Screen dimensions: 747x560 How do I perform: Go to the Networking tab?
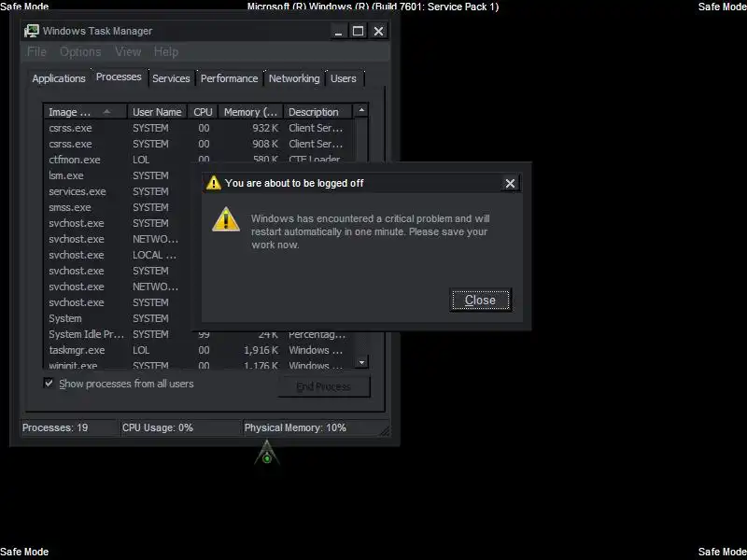294,78
